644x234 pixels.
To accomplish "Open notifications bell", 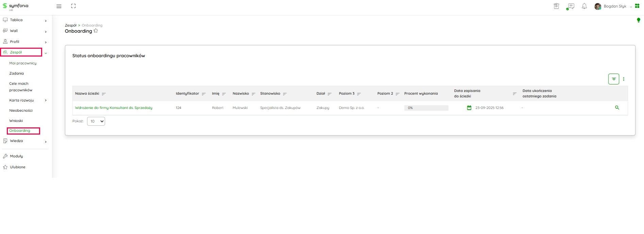I will 584,6.
